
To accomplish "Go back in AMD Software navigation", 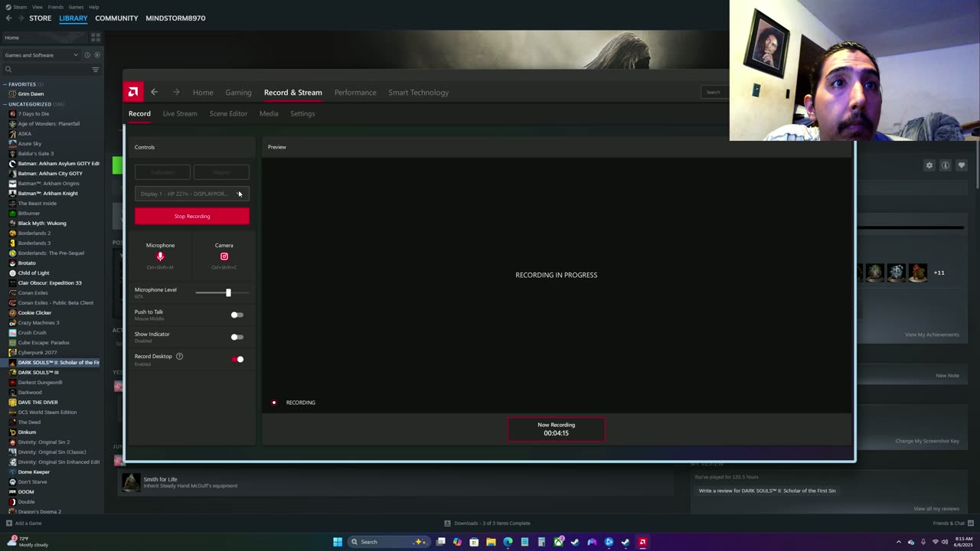I will pyautogui.click(x=154, y=92).
